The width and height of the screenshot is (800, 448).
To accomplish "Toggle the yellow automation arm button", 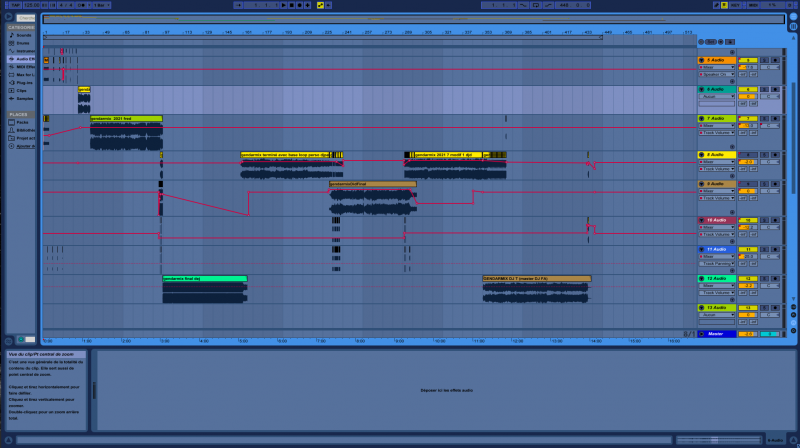I will pyautogui.click(x=320, y=5).
